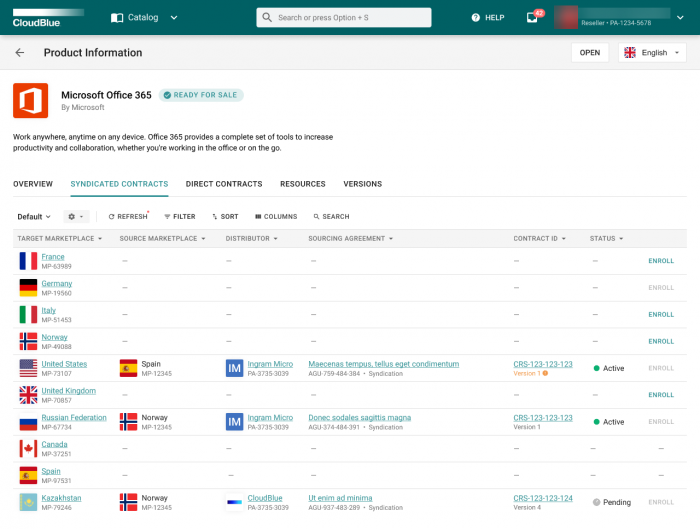Click the back arrow beside Product Information
This screenshot has height=529, width=700.
tap(20, 53)
